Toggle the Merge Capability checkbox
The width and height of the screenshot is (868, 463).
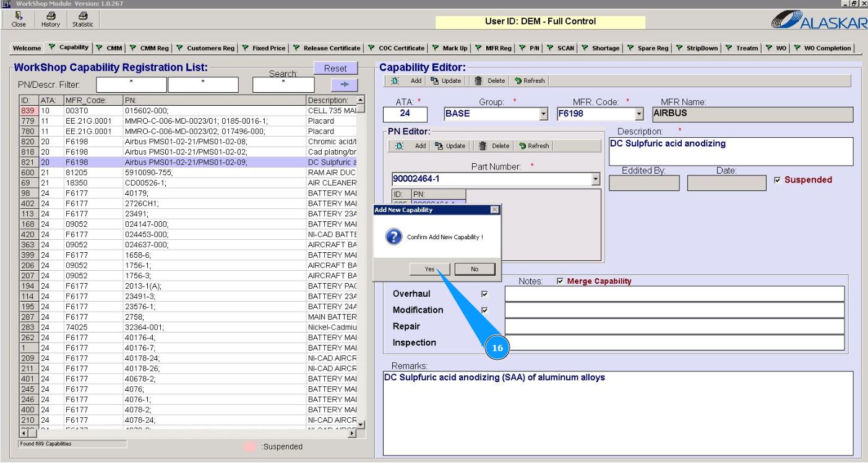561,281
